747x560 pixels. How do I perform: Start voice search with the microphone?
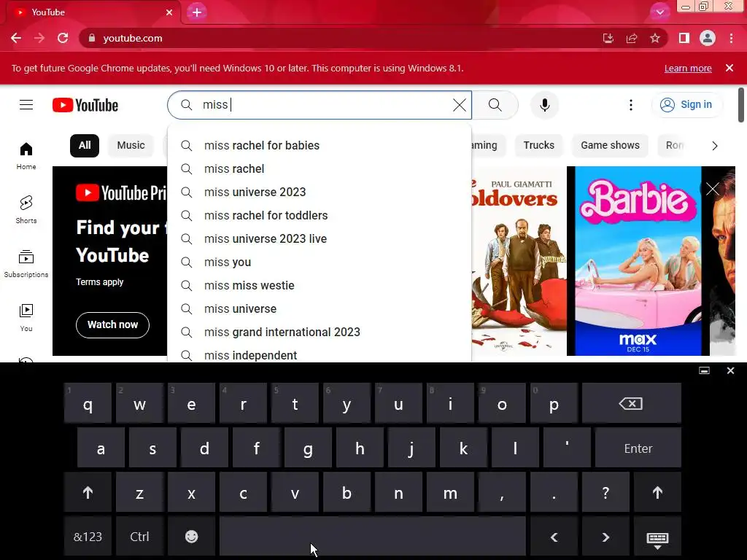tap(544, 105)
